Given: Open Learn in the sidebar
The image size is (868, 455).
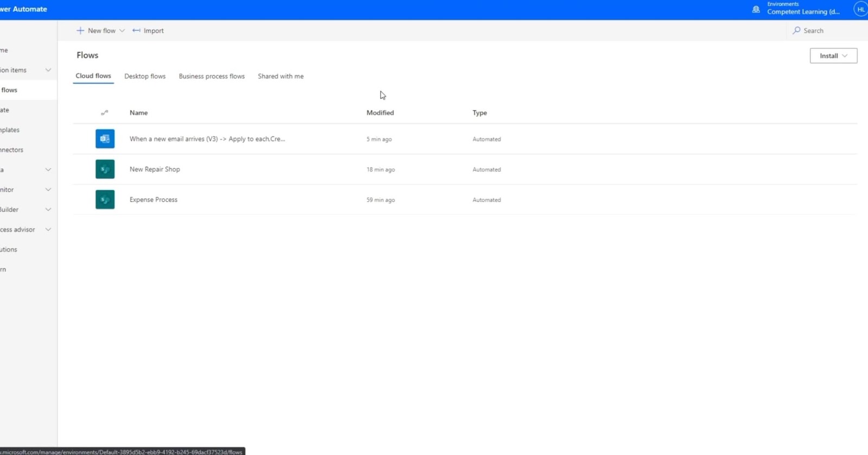Looking at the screenshot, I should pos(3,270).
